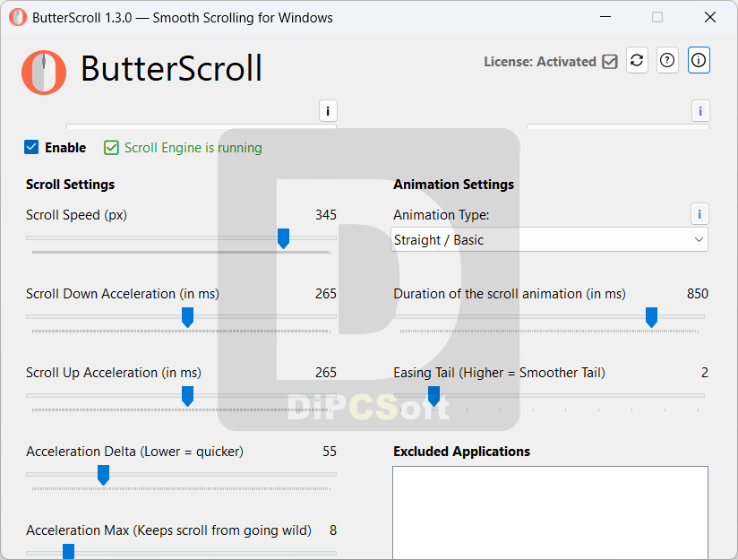Click the Scroll Down Acceleration (in ms) label
The image size is (738, 560).
click(123, 293)
